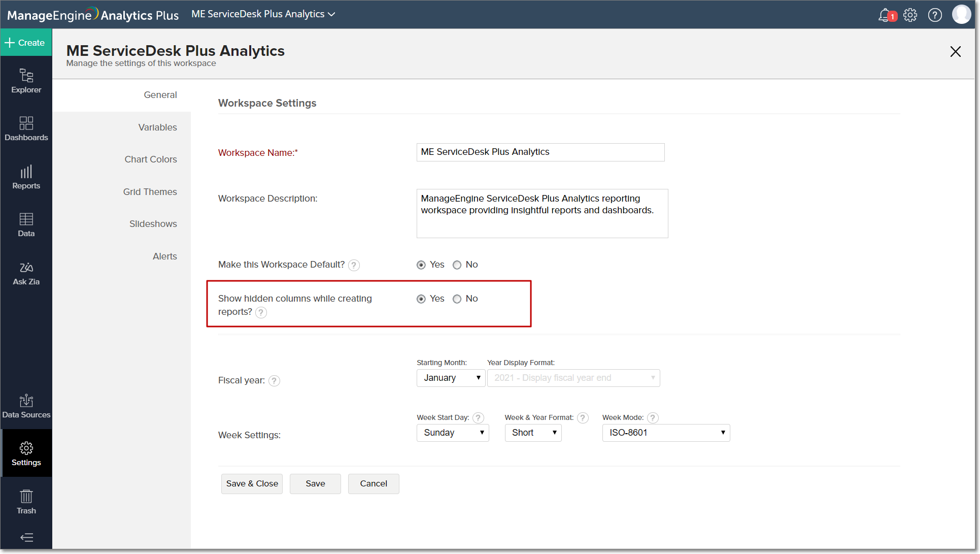Collapse the left sidebar panel

26,537
